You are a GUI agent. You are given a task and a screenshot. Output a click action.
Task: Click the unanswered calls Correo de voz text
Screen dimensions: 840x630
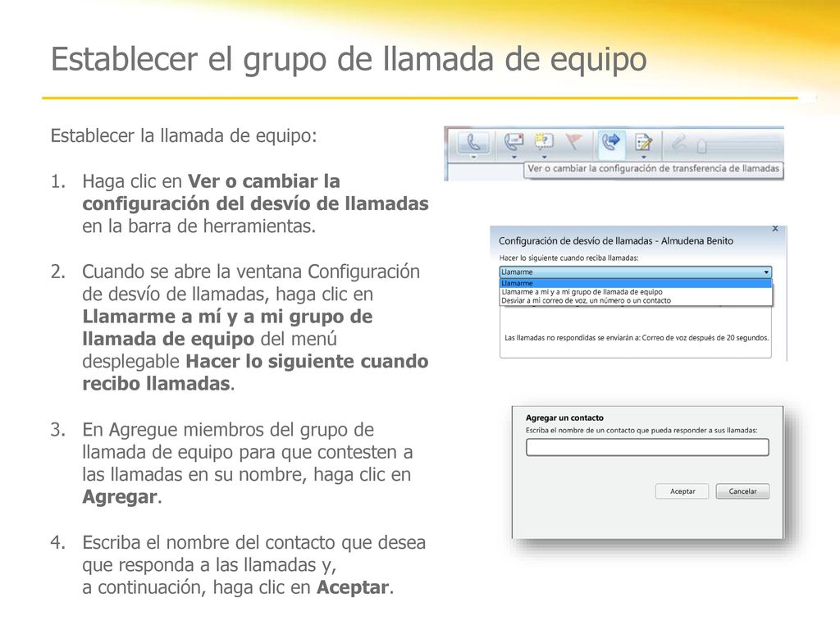point(637,338)
